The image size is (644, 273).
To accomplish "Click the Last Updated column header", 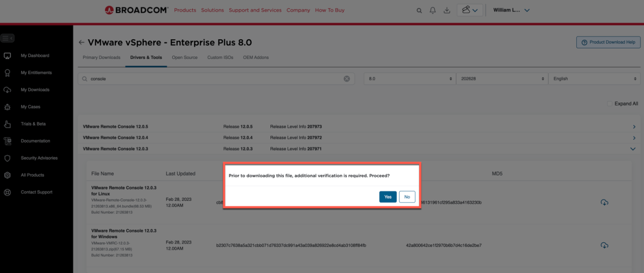I will pos(180,174).
